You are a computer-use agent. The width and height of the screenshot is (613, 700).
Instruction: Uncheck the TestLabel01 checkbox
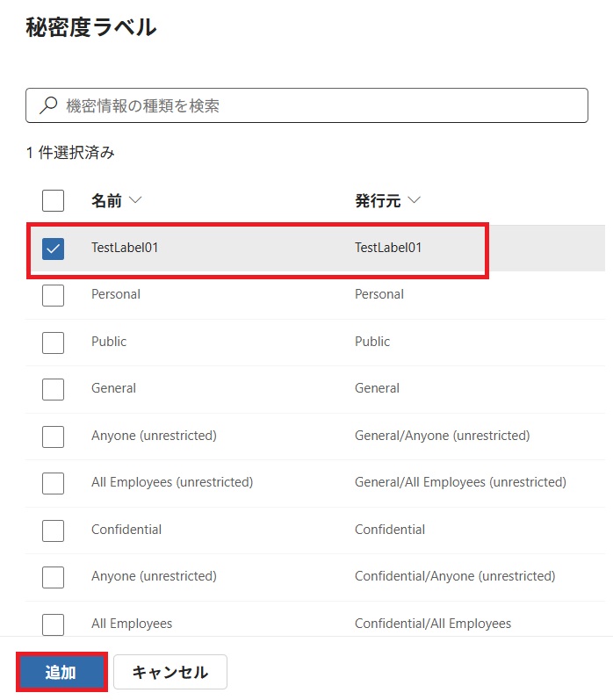(x=54, y=249)
